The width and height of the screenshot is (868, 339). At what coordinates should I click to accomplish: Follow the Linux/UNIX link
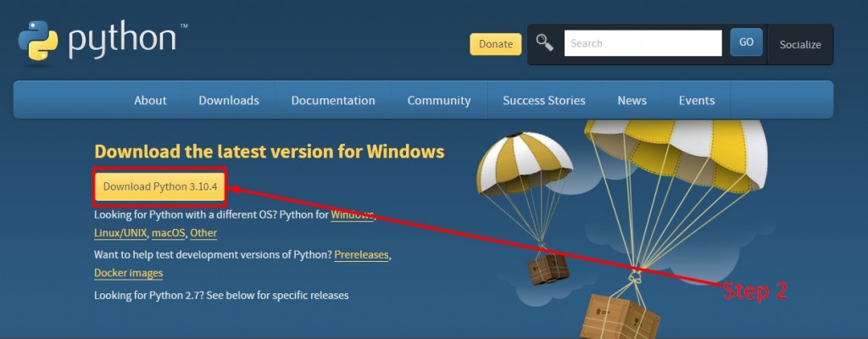point(120,233)
